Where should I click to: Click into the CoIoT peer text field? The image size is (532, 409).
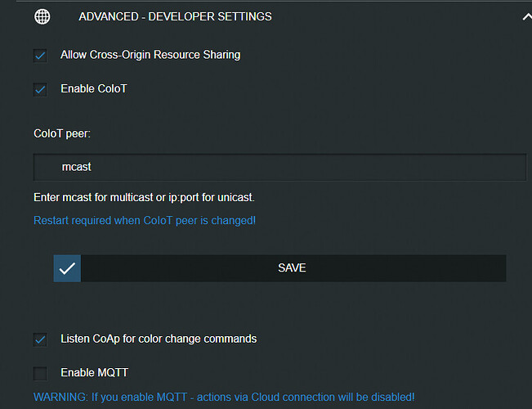click(279, 167)
